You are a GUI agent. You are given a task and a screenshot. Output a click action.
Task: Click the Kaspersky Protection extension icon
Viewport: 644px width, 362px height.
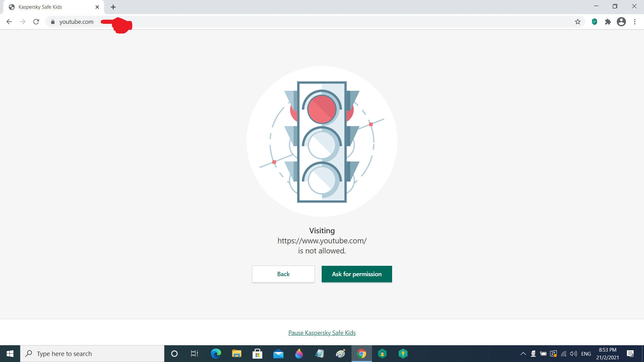(594, 22)
